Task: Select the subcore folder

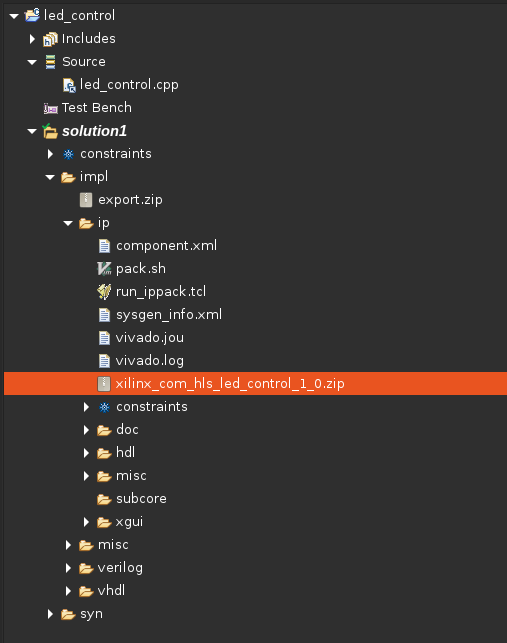Action: pyautogui.click(x=141, y=499)
